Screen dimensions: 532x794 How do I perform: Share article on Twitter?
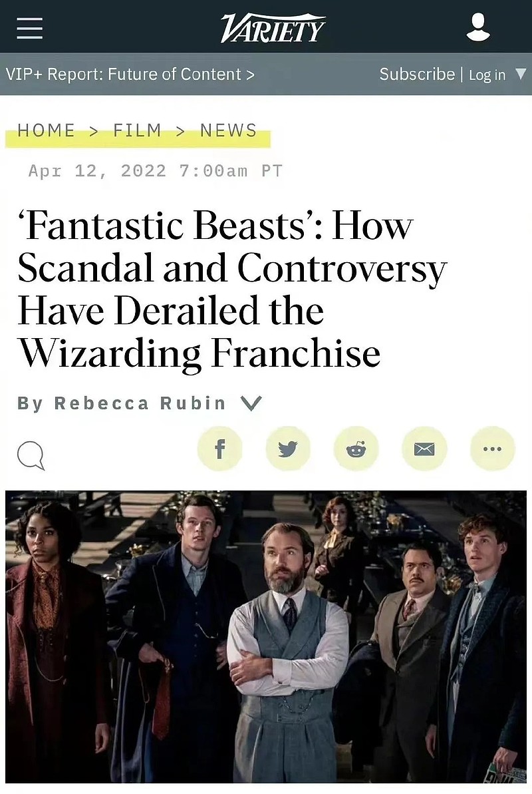pyautogui.click(x=287, y=448)
